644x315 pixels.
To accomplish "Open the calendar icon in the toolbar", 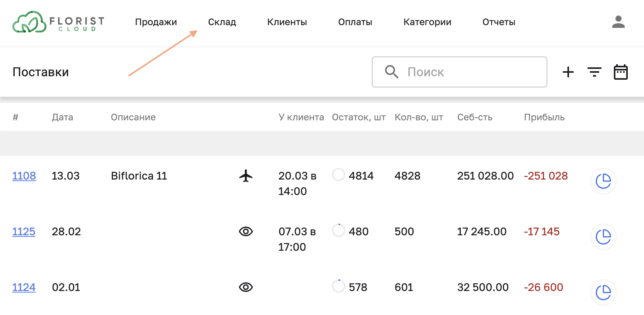I will click(620, 72).
